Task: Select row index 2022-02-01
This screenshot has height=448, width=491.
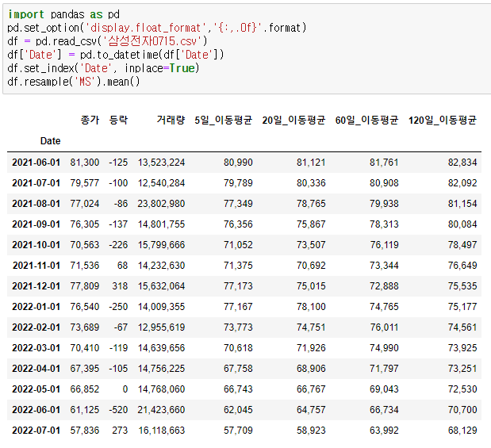Action: pyautogui.click(x=36, y=327)
